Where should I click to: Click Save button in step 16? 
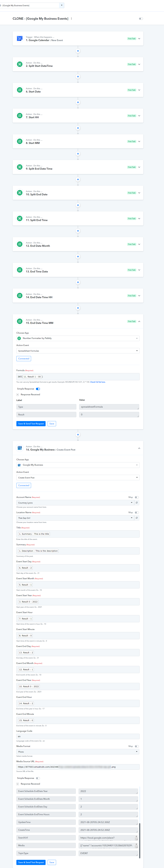(52, 863)
